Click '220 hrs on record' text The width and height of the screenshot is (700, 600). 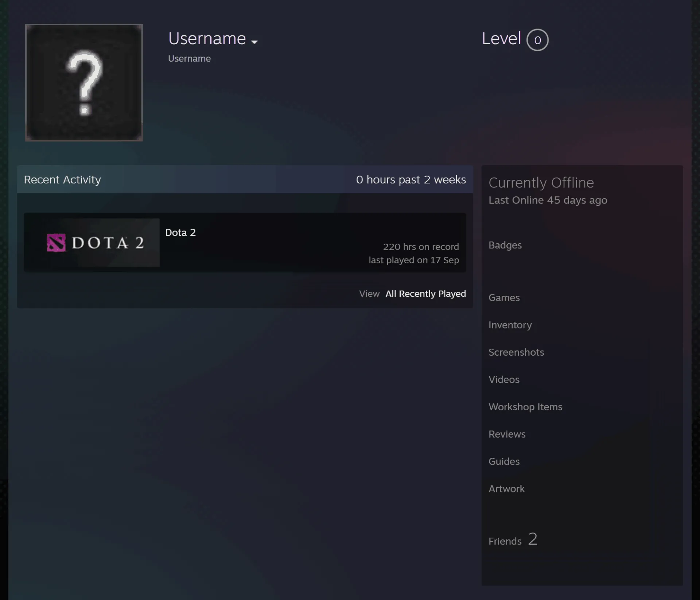[x=421, y=247]
